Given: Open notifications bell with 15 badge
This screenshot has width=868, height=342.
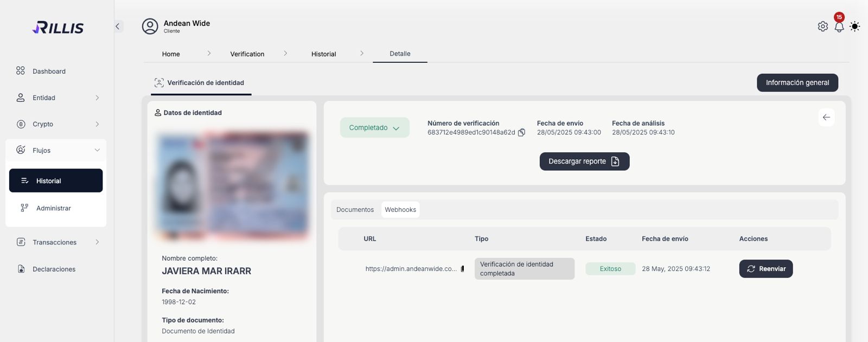Looking at the screenshot, I should pyautogui.click(x=839, y=25).
